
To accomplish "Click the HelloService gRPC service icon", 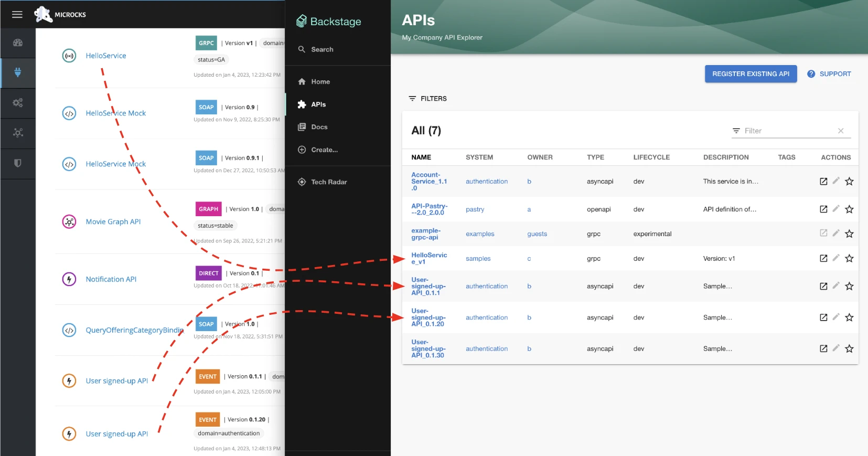I will pos(69,56).
